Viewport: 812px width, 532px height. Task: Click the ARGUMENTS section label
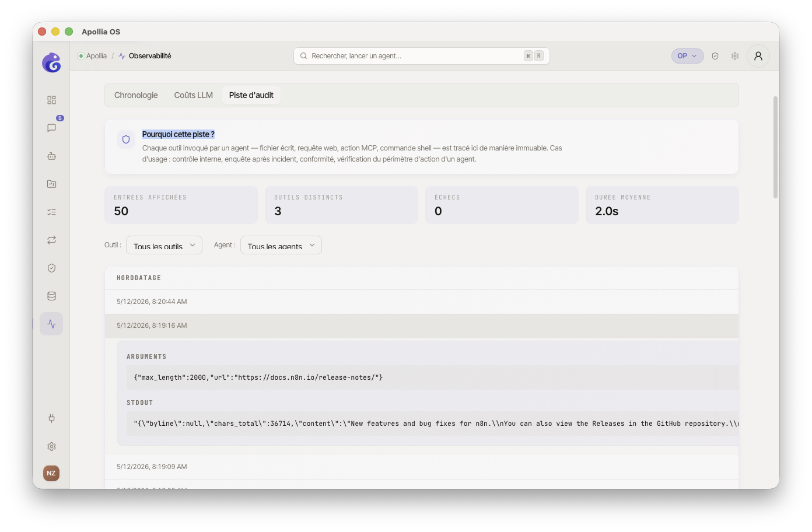(x=146, y=356)
